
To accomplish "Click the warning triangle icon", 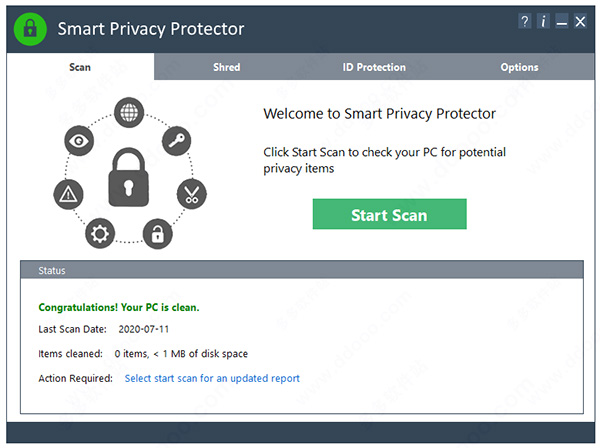I will [66, 193].
